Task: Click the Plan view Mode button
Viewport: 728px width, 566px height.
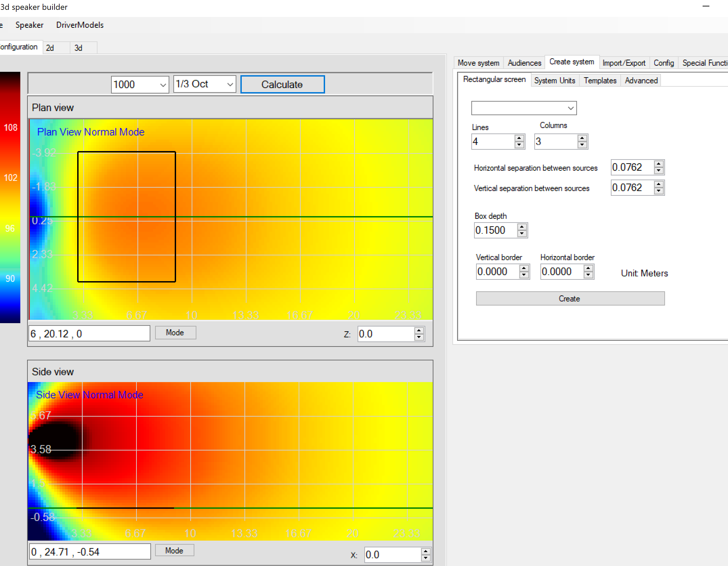Action: 175,333
